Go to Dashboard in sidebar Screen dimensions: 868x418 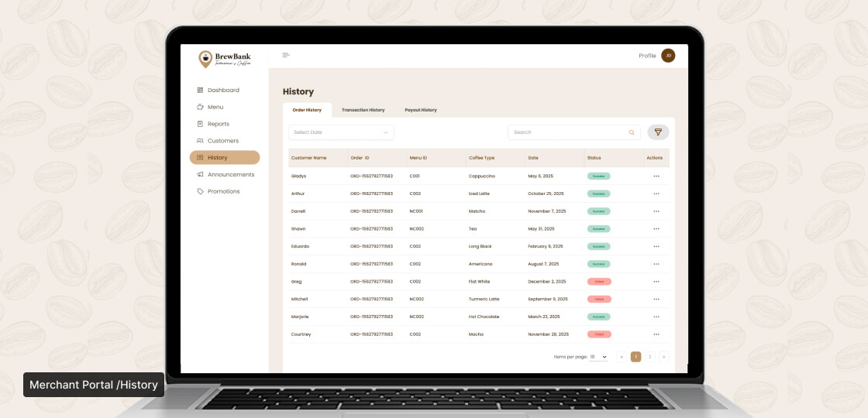click(x=223, y=91)
